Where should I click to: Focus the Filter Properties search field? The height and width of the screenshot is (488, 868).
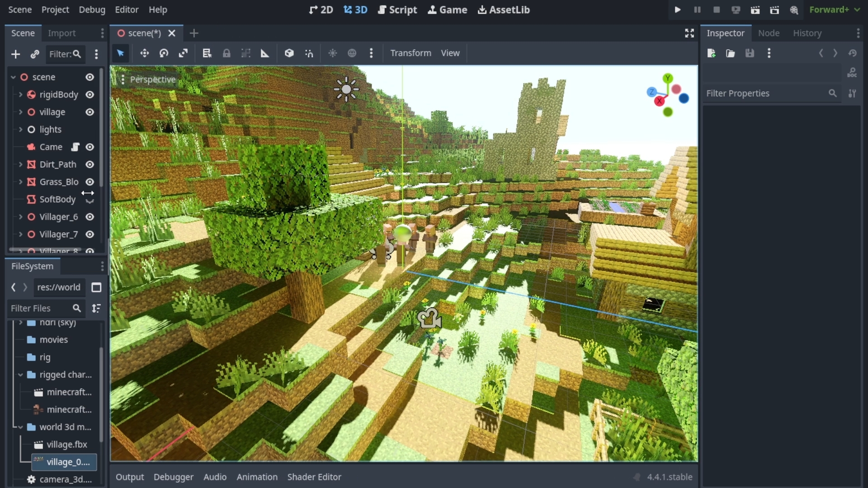pyautogui.click(x=771, y=93)
